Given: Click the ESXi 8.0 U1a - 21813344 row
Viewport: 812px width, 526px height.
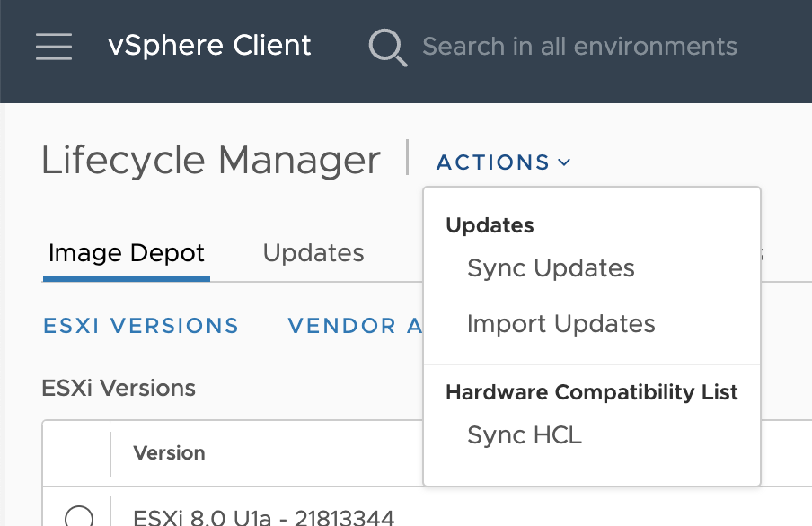Looking at the screenshot, I should click(263, 517).
